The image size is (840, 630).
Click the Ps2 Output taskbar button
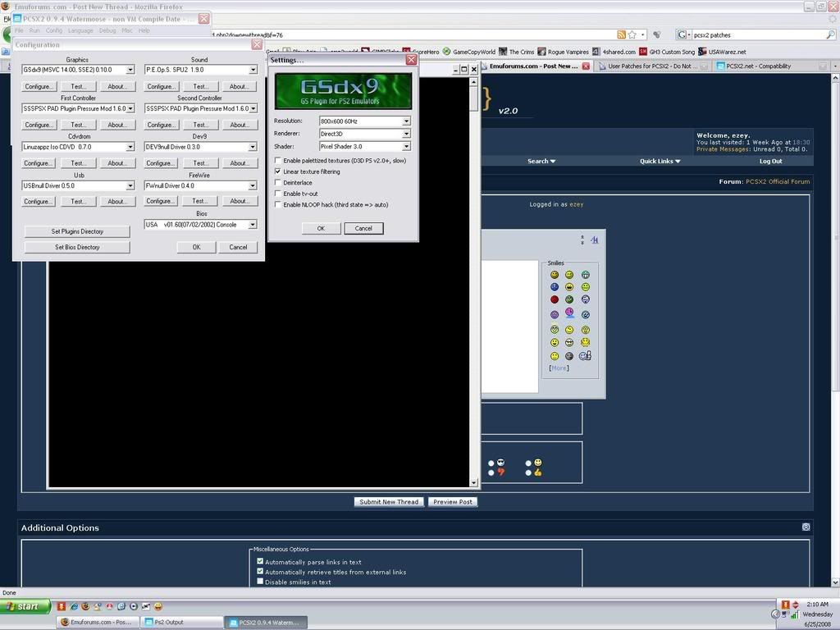(x=182, y=622)
